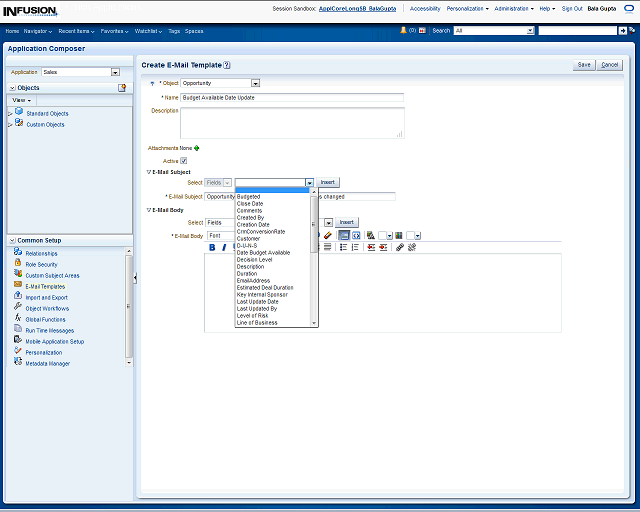Open the notifications bell icon
This screenshot has height=512, width=640.
tap(403, 31)
